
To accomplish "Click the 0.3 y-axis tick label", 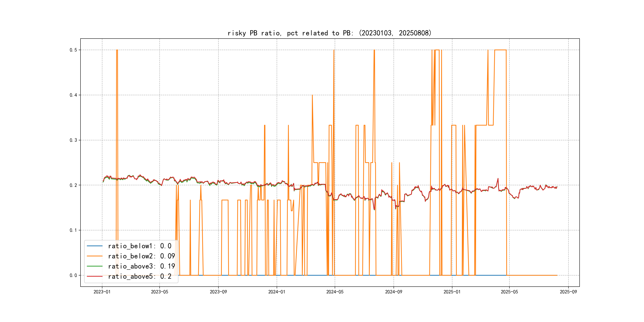I will point(73,140).
